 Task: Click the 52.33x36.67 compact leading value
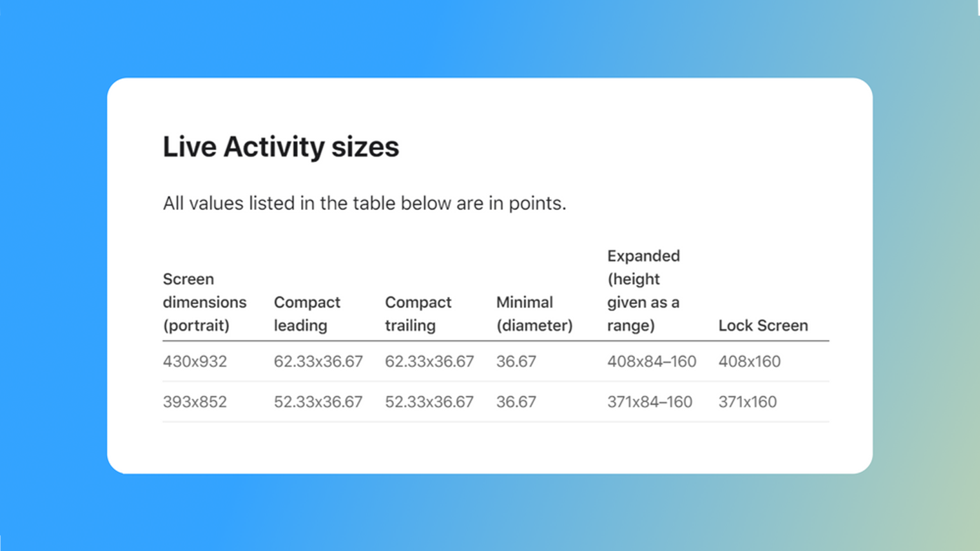318,402
